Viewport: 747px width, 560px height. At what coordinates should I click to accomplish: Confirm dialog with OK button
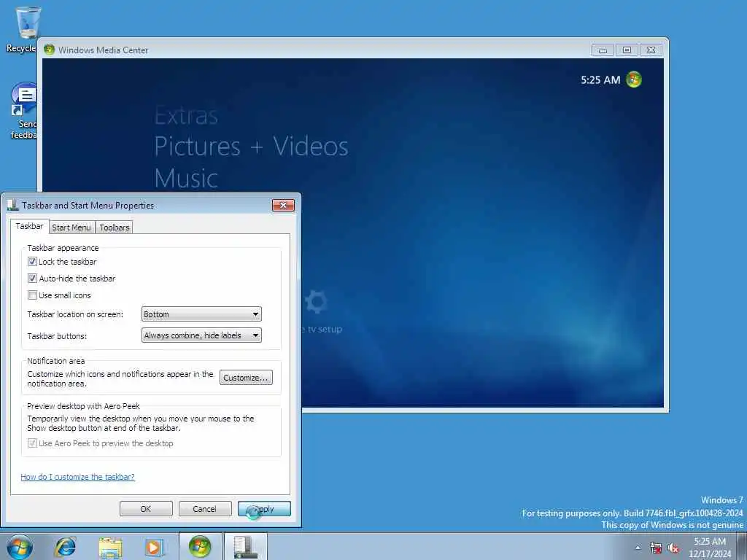pyautogui.click(x=146, y=508)
